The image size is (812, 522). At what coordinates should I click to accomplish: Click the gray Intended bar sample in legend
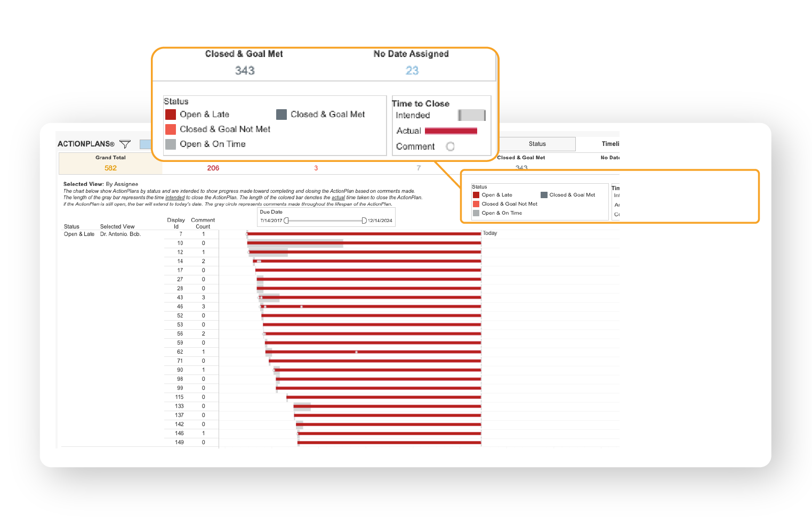point(472,115)
